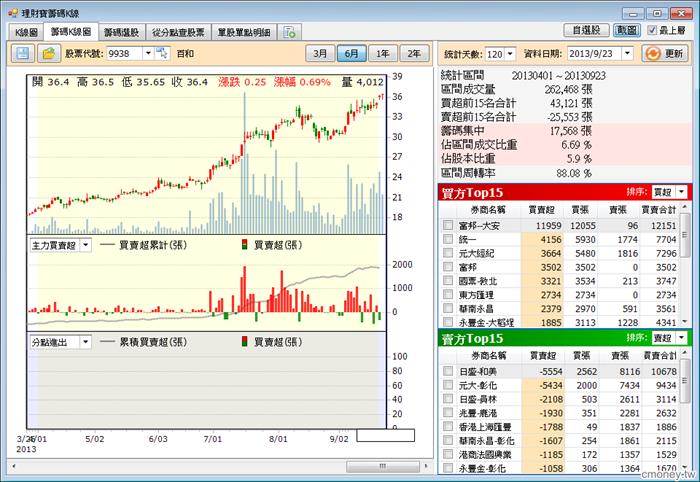
Task: Click the 佔股本比重 5.9 % row
Action: pyautogui.click(x=565, y=158)
